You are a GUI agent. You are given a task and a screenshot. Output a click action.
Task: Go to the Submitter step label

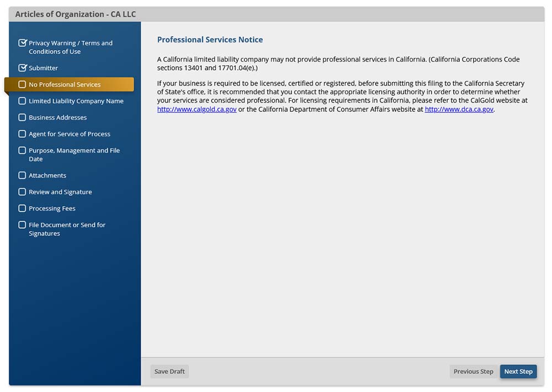pyautogui.click(x=43, y=68)
